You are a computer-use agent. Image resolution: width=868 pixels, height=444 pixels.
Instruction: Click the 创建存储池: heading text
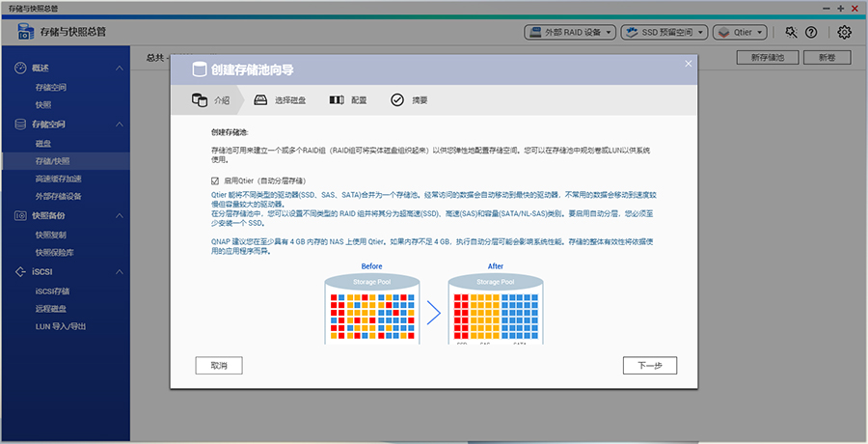[230, 132]
